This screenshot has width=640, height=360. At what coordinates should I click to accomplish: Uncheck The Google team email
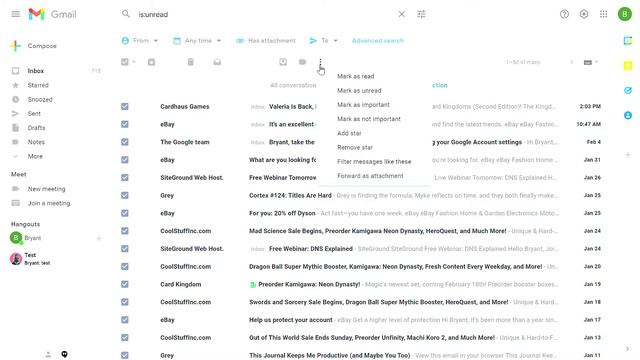click(125, 142)
